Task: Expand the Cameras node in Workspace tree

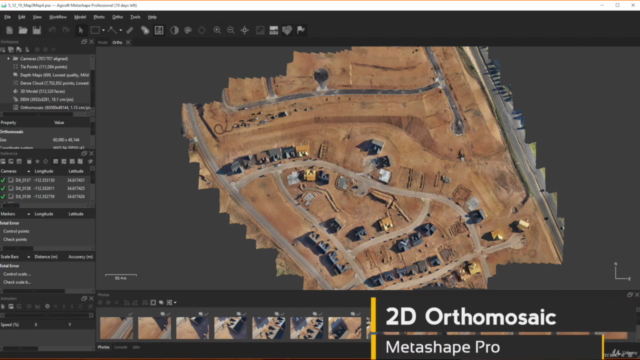Action: [8, 59]
